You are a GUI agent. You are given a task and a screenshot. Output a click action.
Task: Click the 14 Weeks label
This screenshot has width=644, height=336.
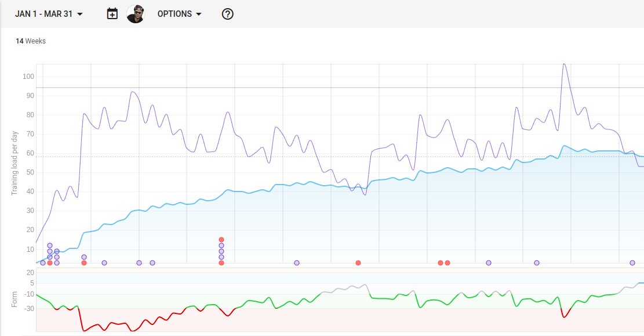[31, 41]
